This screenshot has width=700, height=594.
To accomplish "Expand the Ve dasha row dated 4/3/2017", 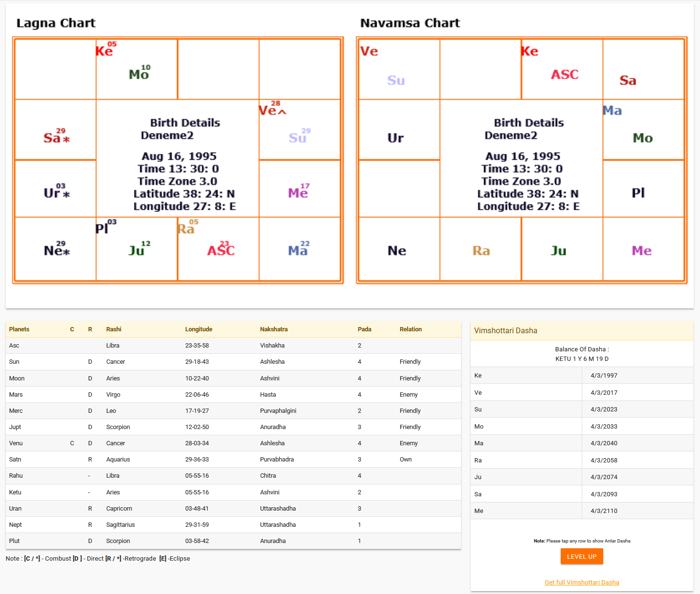I will 582,393.
